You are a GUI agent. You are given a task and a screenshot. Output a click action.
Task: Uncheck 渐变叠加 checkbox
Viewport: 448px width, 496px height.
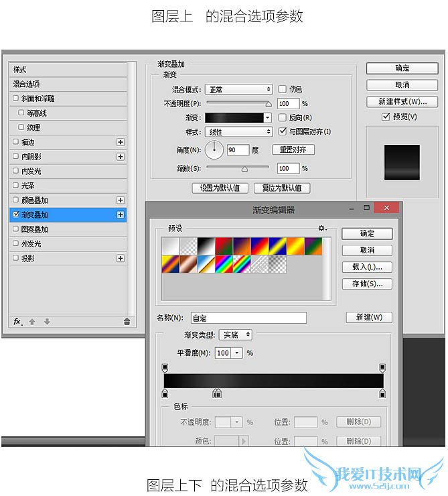click(x=16, y=214)
